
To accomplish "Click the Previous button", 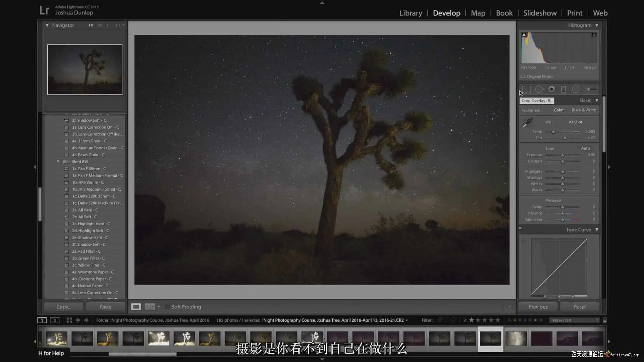I will coord(538,307).
